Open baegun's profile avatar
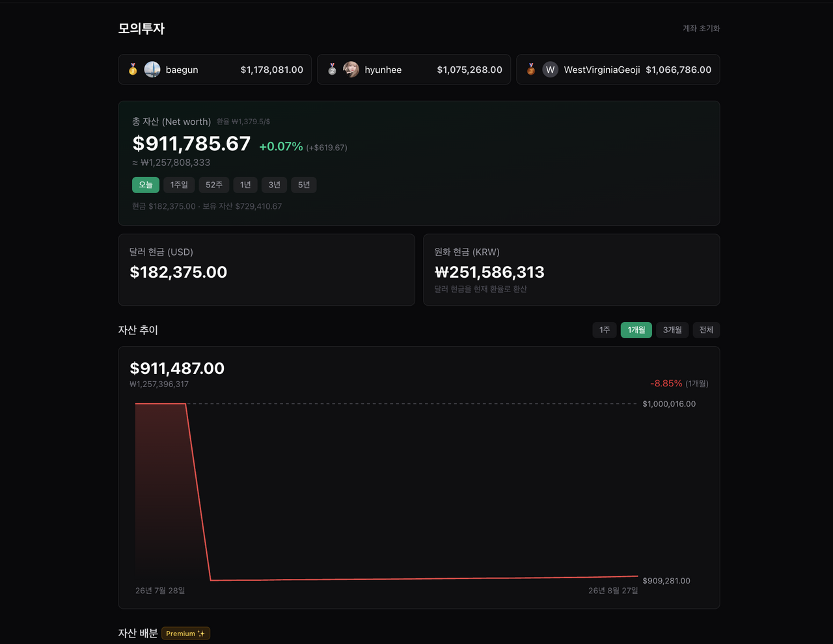833x644 pixels. [x=152, y=70]
